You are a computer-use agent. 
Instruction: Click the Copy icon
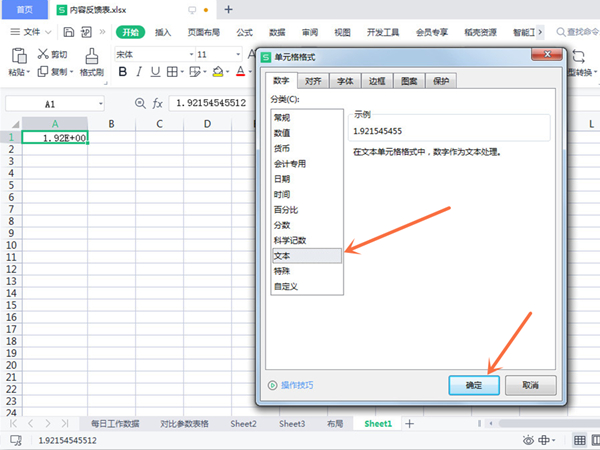[42, 72]
